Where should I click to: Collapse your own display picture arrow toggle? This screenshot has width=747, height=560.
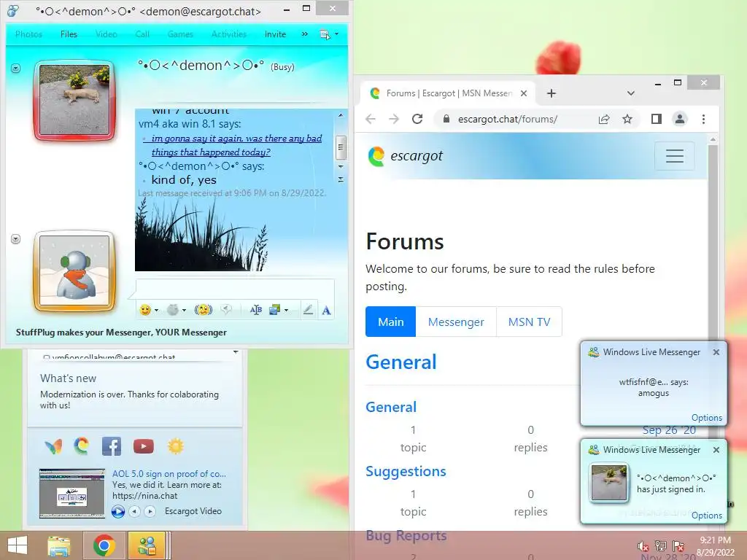click(16, 239)
